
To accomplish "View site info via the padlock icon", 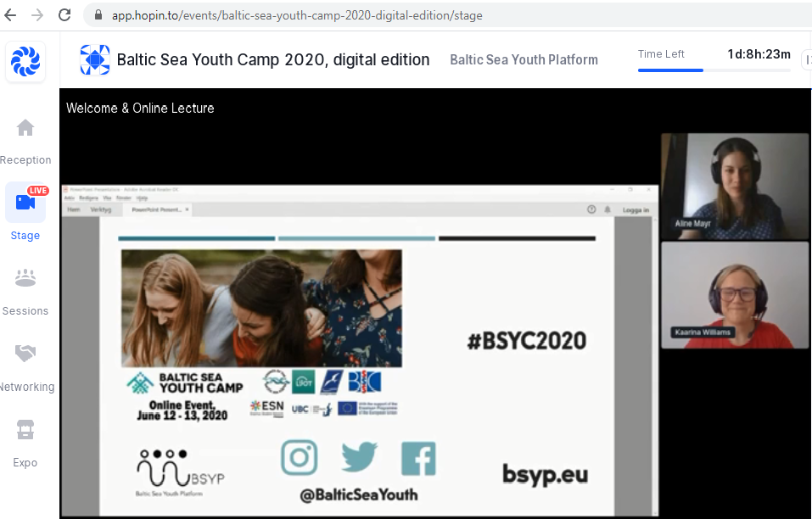I will point(98,15).
